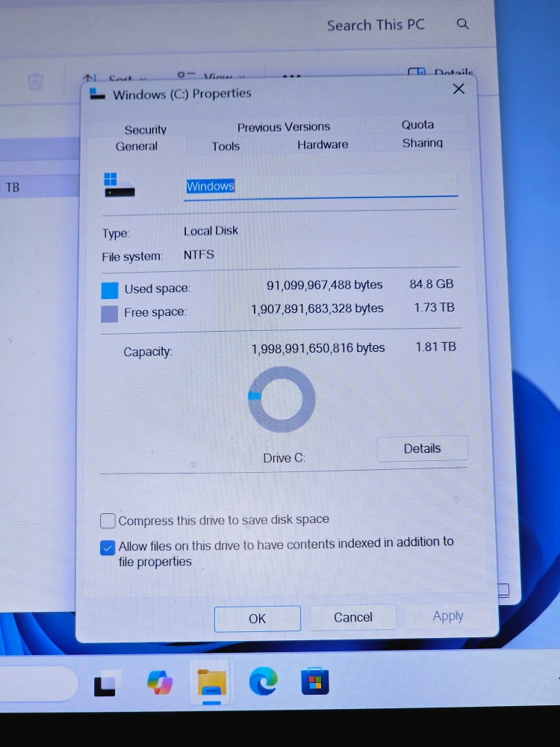The width and height of the screenshot is (560, 747).
Task: Click the Search This PC magnifier icon
Action: point(463,24)
